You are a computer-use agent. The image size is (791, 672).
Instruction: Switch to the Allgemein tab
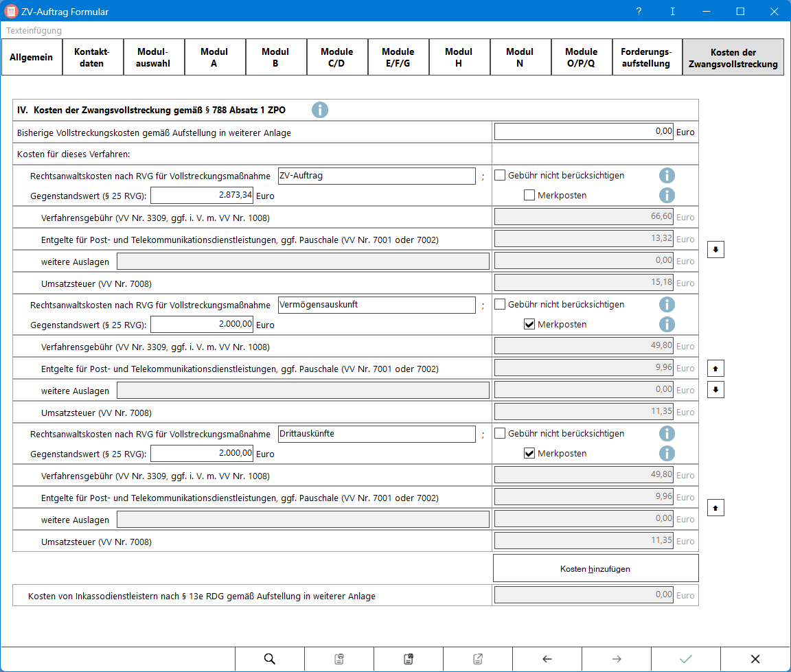tap(32, 57)
